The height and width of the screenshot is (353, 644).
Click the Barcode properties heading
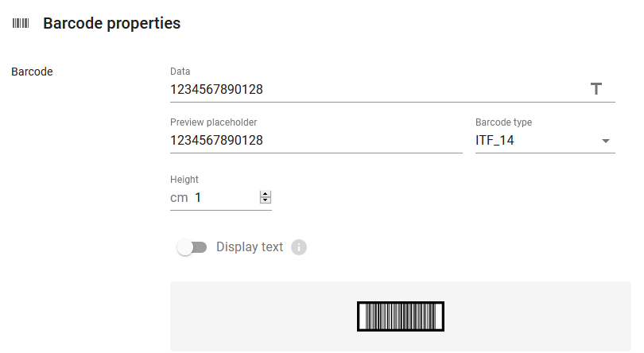(x=112, y=23)
